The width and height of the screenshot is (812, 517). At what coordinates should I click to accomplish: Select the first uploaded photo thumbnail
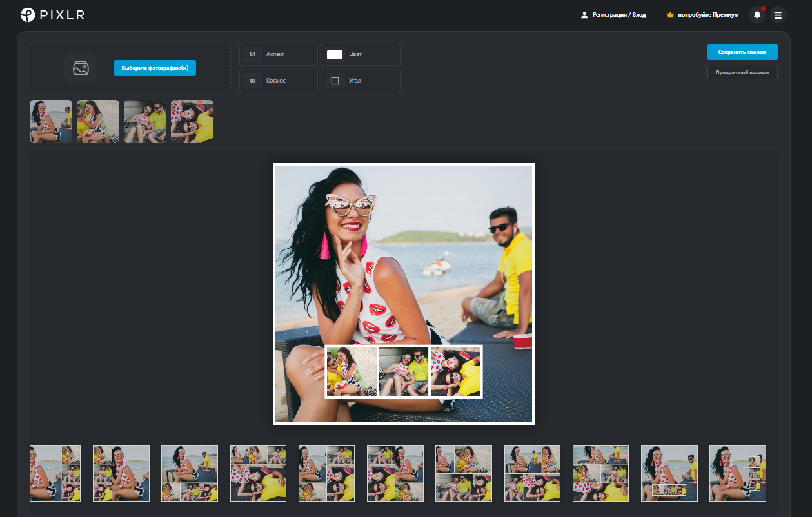click(x=51, y=121)
